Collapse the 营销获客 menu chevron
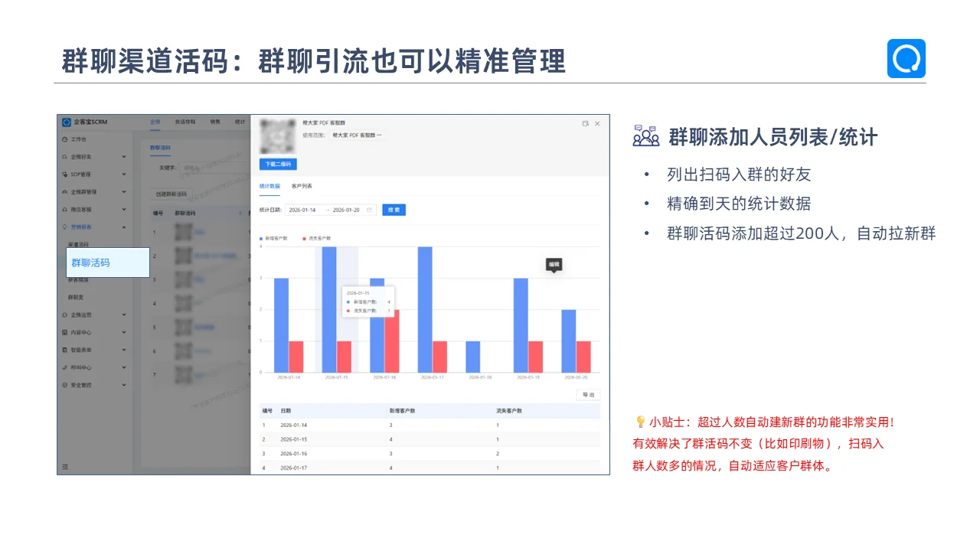This screenshot has width=980, height=551. tap(124, 227)
